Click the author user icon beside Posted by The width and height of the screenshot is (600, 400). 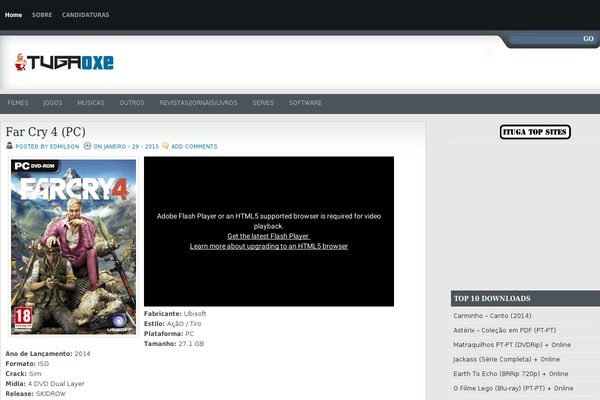click(9, 146)
